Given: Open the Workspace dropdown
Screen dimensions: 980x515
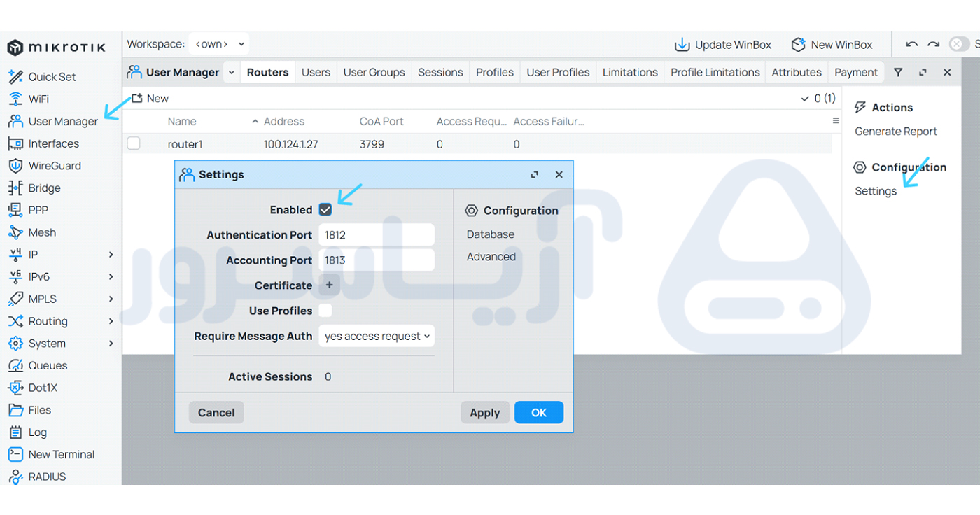Looking at the screenshot, I should [x=220, y=44].
